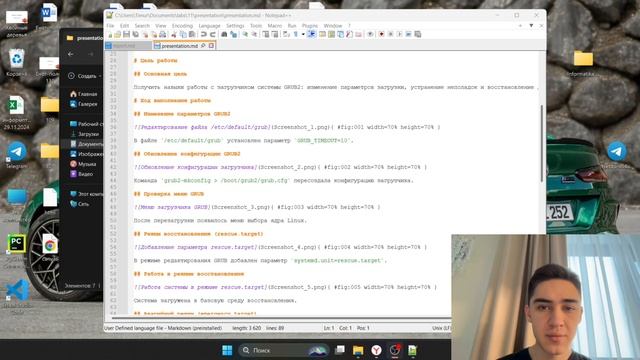Select the Корзина recycle bin desktop icon

point(16,62)
